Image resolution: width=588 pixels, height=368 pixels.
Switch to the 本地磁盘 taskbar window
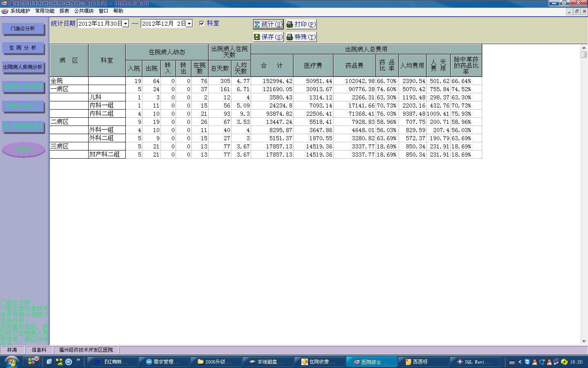268,362
